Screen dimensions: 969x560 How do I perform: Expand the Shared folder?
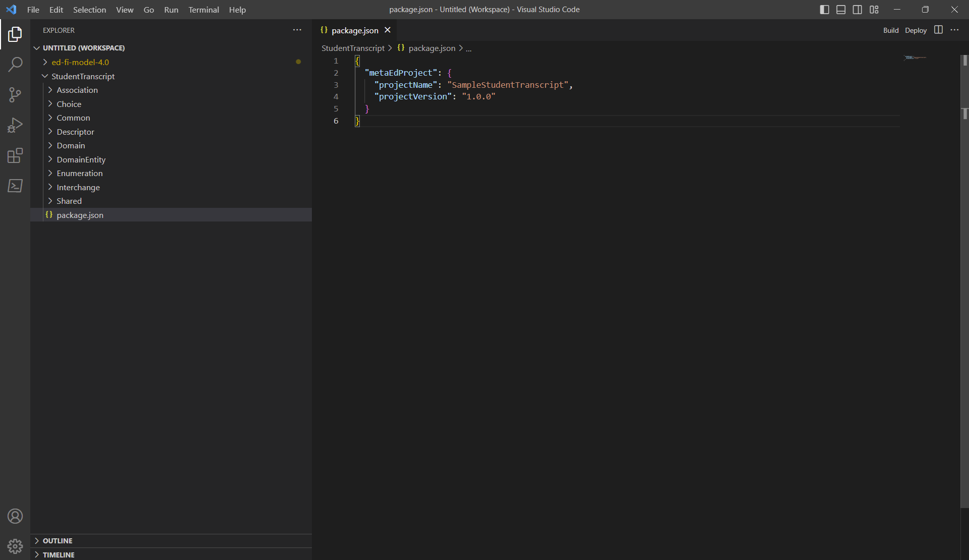point(69,201)
